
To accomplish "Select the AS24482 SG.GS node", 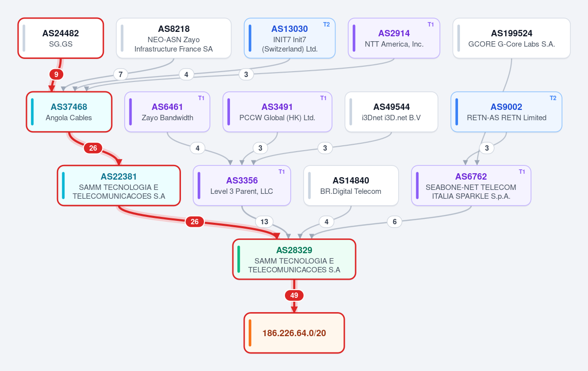I will [x=61, y=38].
